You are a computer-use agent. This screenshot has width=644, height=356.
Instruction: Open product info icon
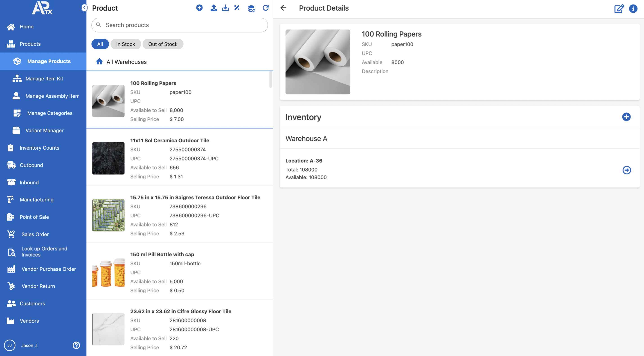click(633, 9)
